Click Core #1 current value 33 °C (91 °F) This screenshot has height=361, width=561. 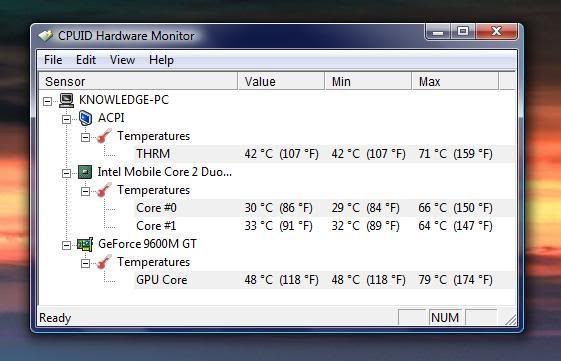pos(278,226)
